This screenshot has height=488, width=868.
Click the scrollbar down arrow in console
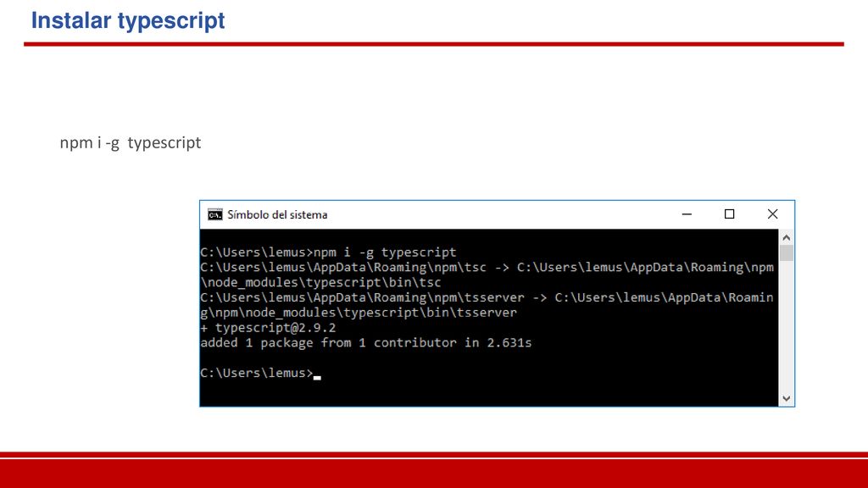click(x=786, y=398)
